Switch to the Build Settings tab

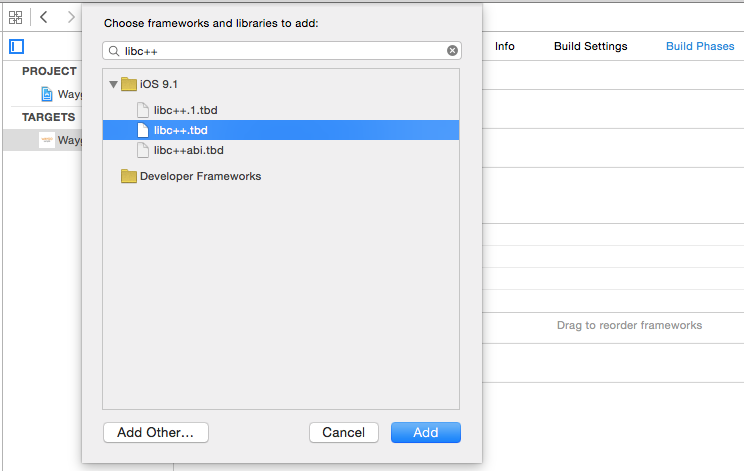(590, 46)
